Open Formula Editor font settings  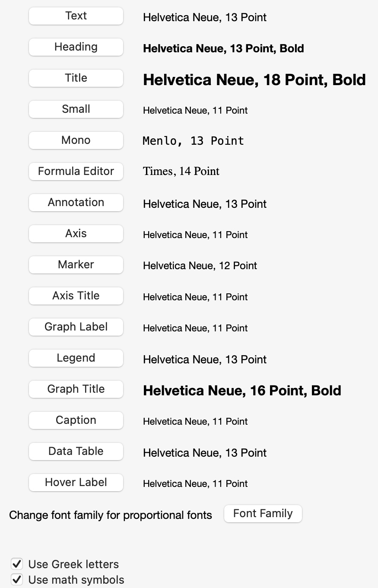click(76, 172)
